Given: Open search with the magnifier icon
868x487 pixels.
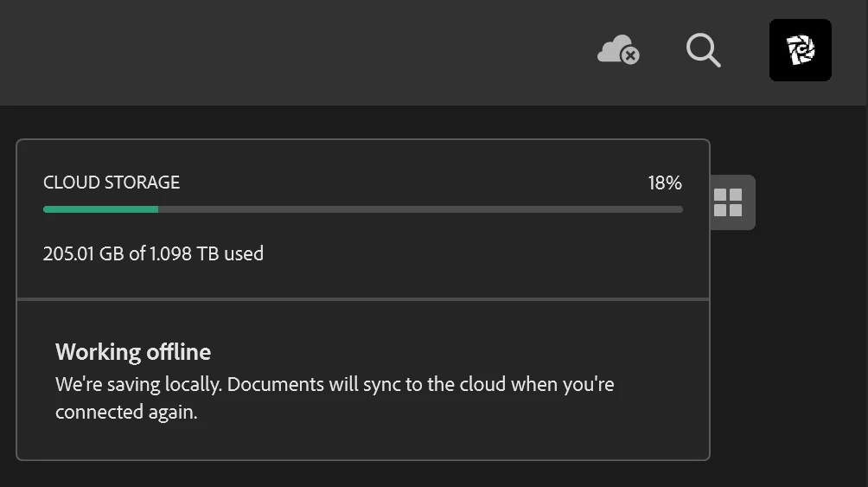Looking at the screenshot, I should pos(703,50).
